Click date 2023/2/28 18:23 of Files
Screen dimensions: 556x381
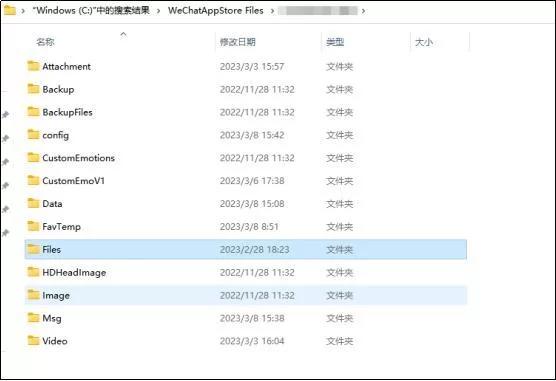255,249
